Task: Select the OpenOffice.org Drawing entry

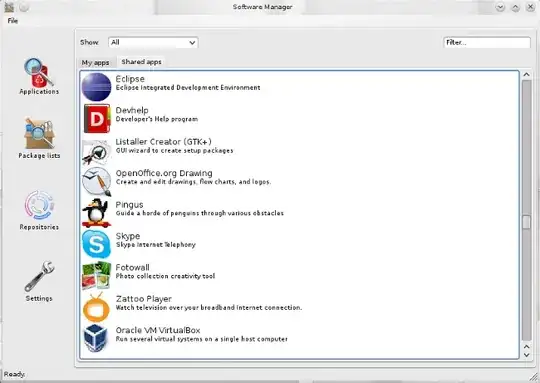Action: [x=299, y=181]
